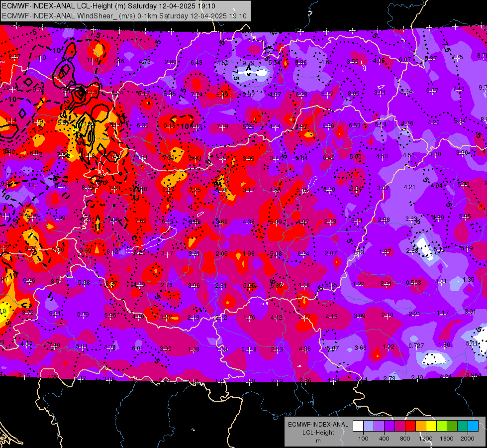
Task: Select the grid value '6.56'
Action: [x=328, y=125]
